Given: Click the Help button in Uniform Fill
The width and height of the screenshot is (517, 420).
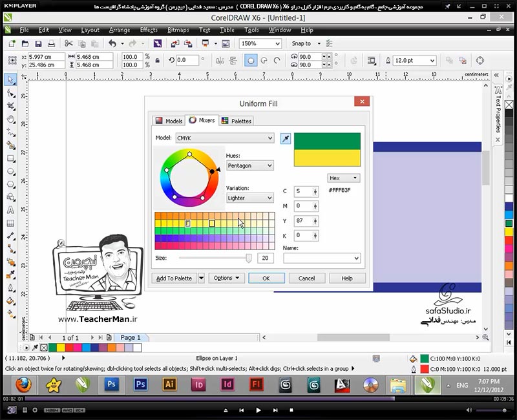Looking at the screenshot, I should click(347, 278).
